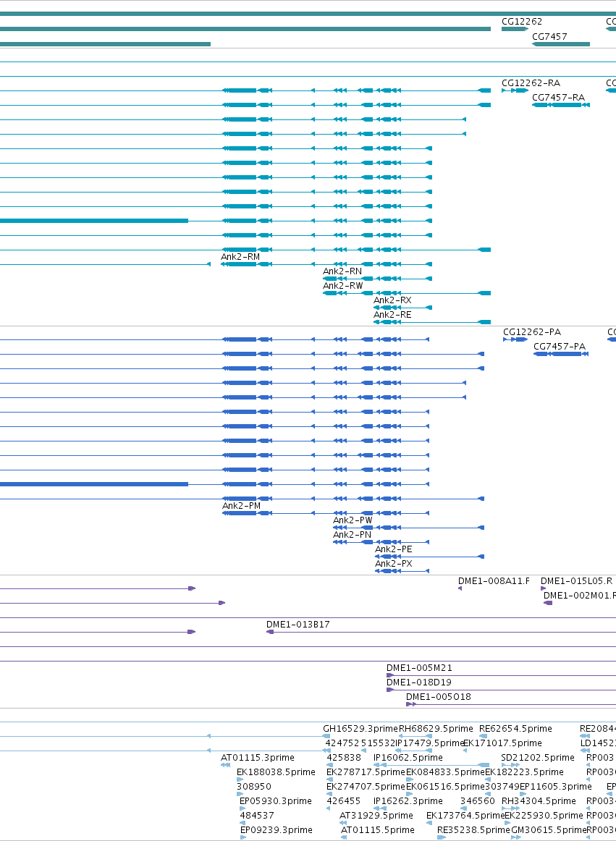The width and height of the screenshot is (616, 841).
Task: Open the DME1-013B17 BAC clone
Action: (441, 632)
